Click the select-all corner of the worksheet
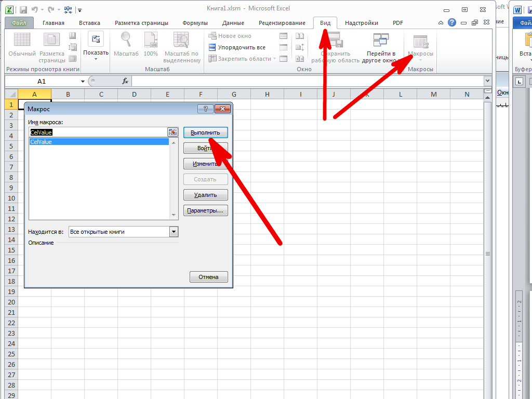The image size is (532, 399). coord(11,95)
